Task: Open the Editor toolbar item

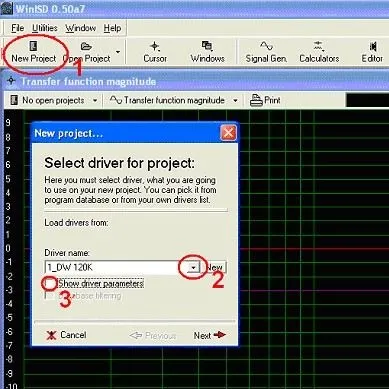Action: [372, 52]
